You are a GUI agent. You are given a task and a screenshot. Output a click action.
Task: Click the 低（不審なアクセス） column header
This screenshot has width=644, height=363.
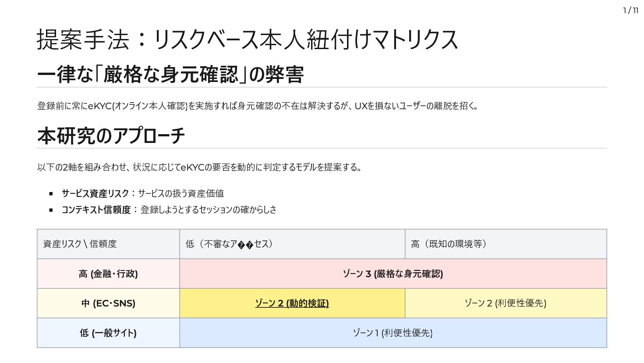click(x=230, y=244)
